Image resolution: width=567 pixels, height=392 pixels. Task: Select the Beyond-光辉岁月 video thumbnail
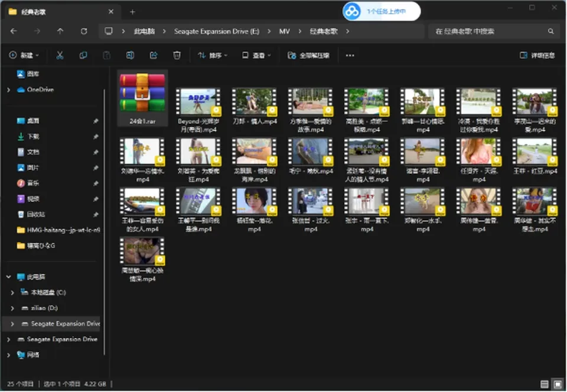198,102
